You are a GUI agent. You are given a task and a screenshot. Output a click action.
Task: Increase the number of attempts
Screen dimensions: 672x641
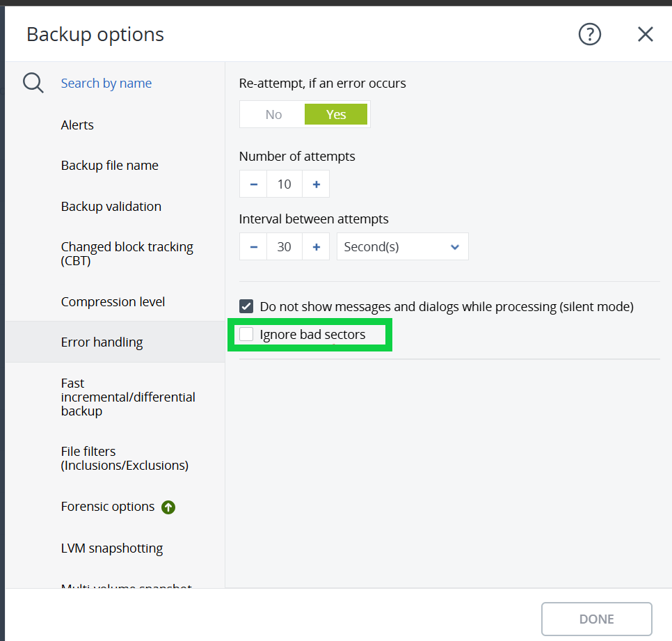pos(316,184)
